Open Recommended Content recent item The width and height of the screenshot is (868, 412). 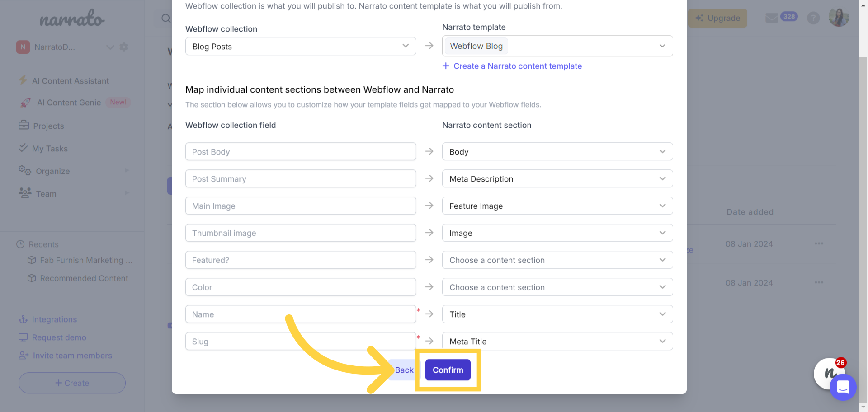(84, 278)
